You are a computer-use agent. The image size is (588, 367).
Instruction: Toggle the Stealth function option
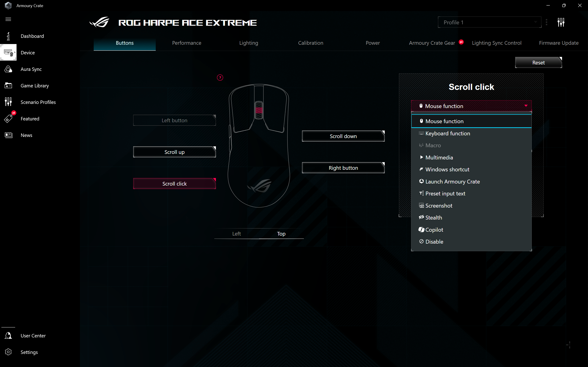[x=433, y=217]
